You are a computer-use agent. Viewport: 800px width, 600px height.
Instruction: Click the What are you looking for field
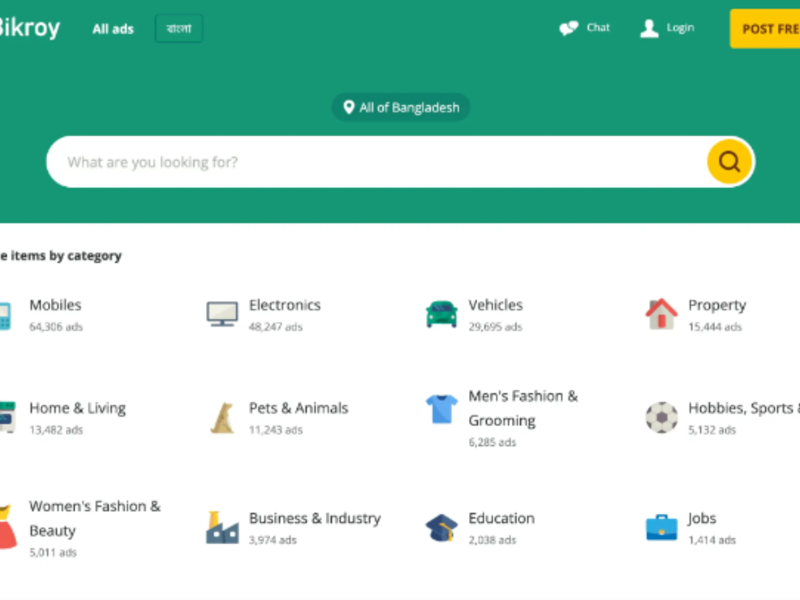point(380,162)
